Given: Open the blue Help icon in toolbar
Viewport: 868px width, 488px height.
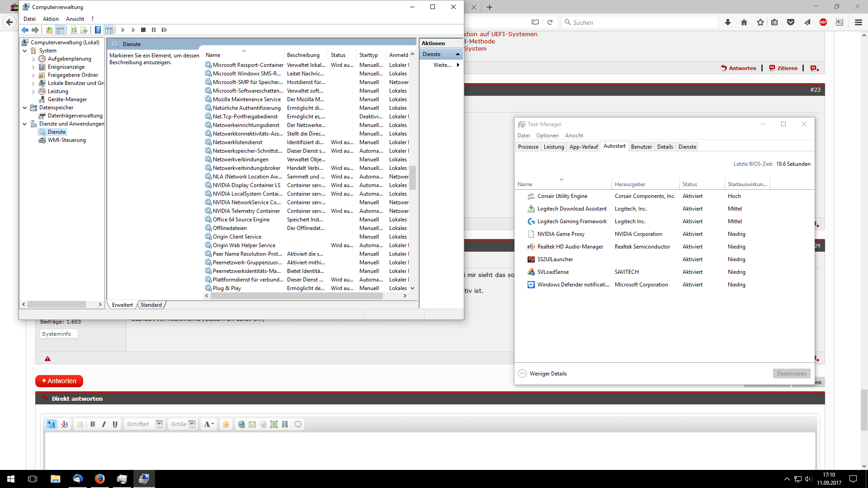Looking at the screenshot, I should click(98, 30).
